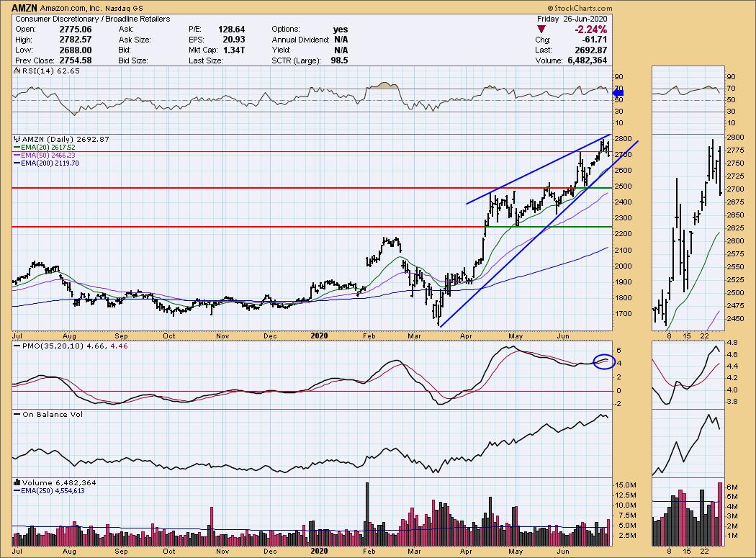
Task: Click the Mkt Cap value 1.34T
Action: 233,50
